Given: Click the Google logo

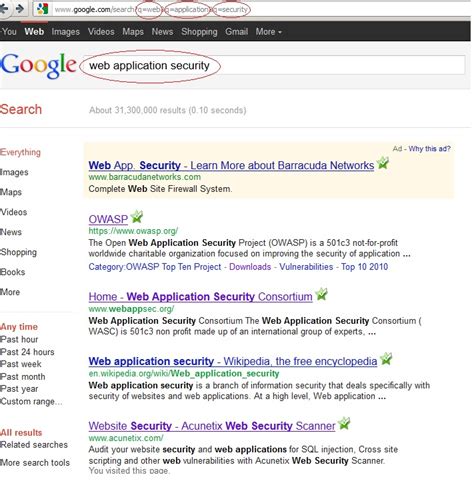Looking at the screenshot, I should coord(38,66).
